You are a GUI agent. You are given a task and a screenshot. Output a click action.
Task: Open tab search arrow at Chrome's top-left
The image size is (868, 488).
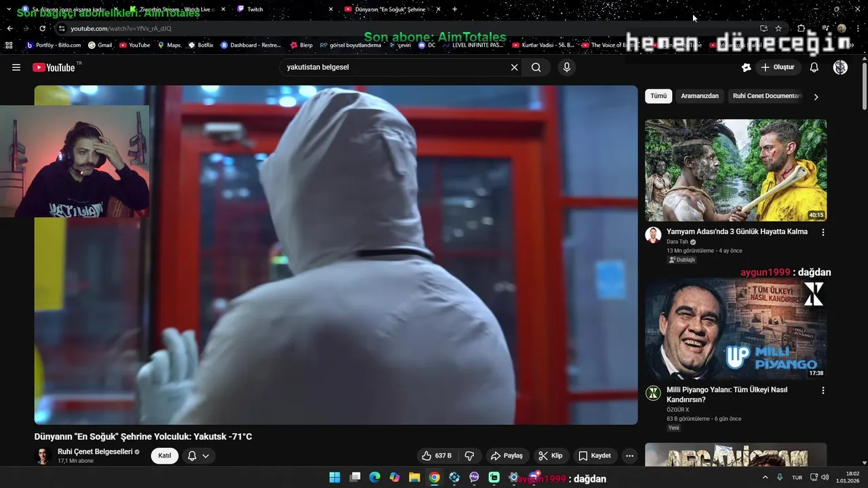point(9,9)
